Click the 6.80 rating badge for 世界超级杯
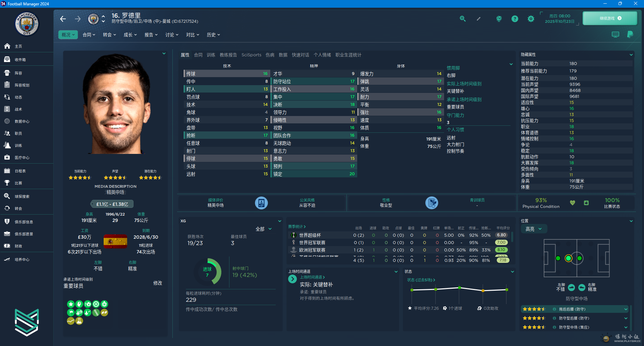This screenshot has height=346, width=644. (x=501, y=235)
